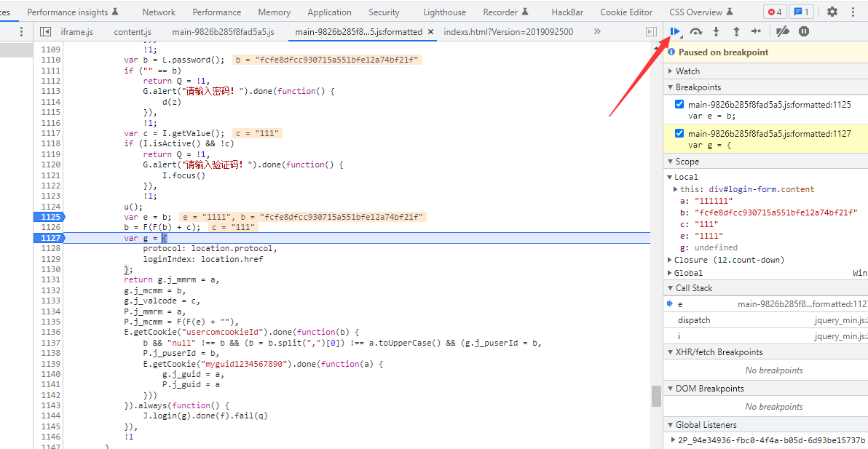Select the iframe.js source tab

tap(77, 32)
